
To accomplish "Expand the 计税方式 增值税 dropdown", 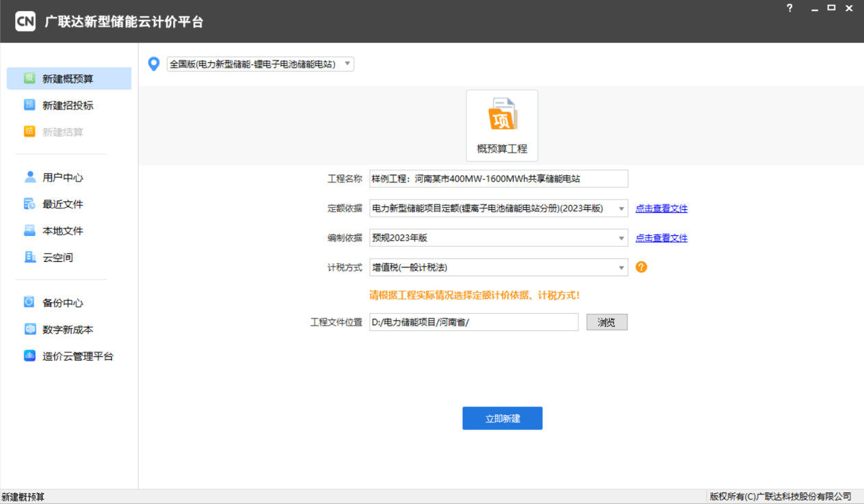I will point(499,267).
